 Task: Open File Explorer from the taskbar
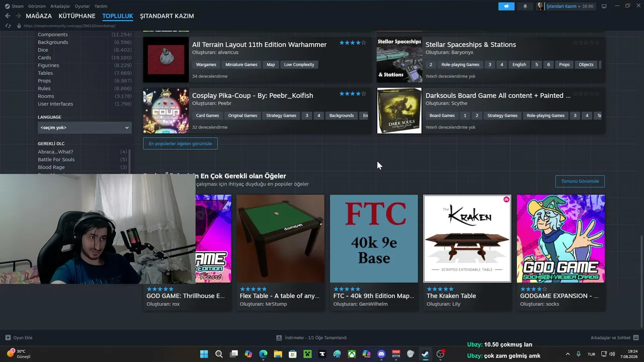pos(278,354)
